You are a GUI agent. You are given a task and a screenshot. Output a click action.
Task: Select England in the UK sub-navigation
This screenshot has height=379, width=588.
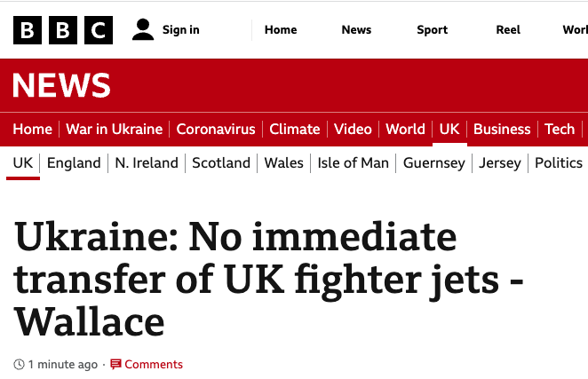(74, 162)
